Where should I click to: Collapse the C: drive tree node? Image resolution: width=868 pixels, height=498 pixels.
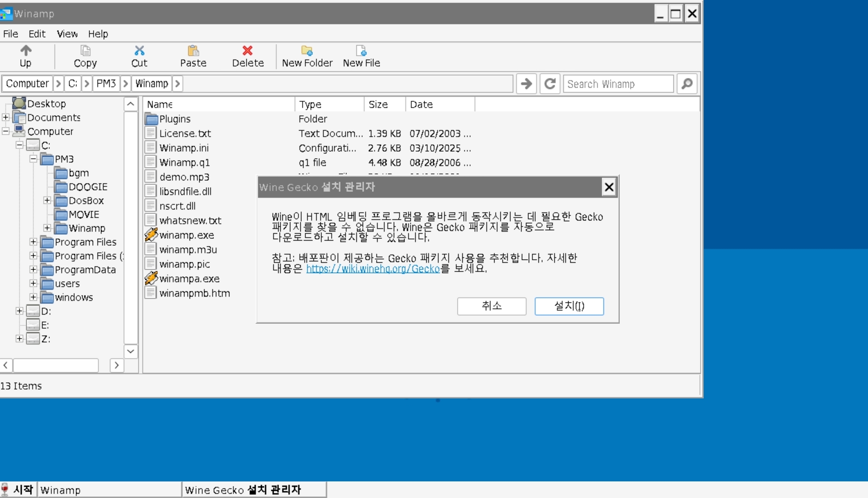[x=19, y=145]
